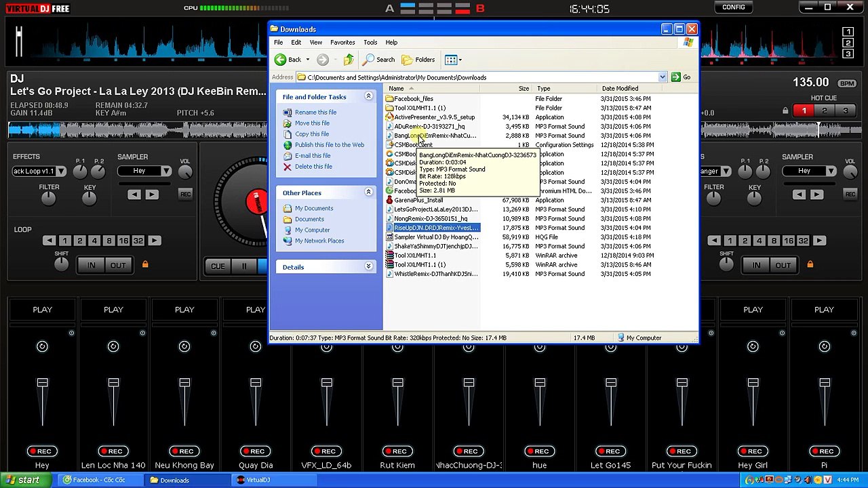Select hot cue 1 on right deck
868x488 pixels.
coord(804,111)
